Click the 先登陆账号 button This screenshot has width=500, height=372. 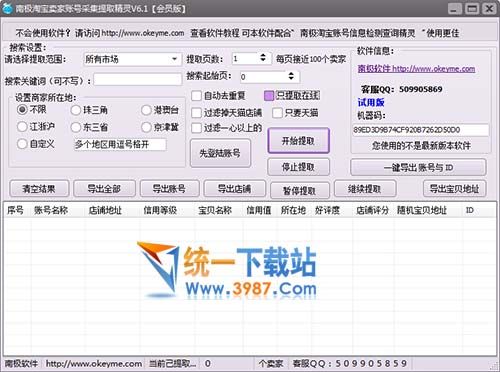pos(220,153)
